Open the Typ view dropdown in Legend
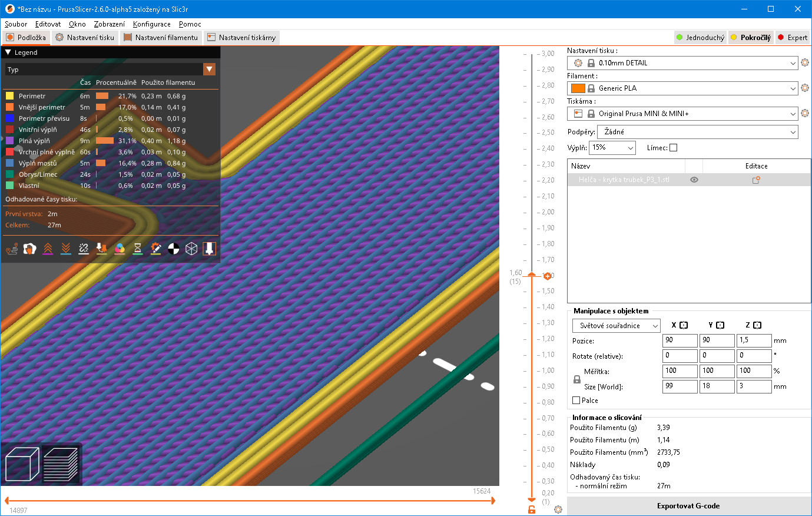This screenshot has height=516, width=812. (210, 69)
